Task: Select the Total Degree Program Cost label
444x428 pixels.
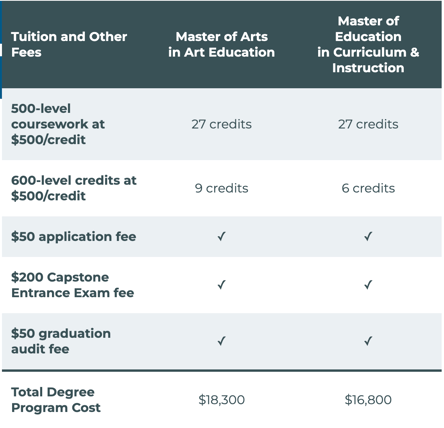Action: 56,400
